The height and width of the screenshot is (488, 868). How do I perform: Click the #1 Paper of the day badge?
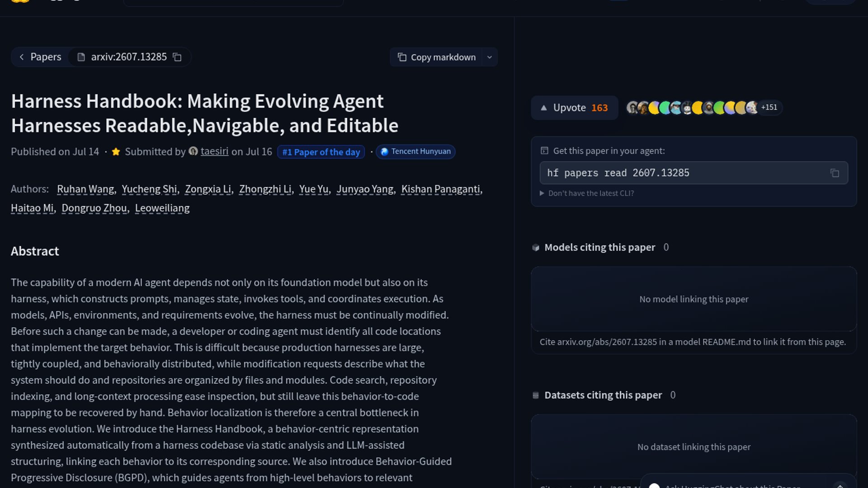click(321, 152)
